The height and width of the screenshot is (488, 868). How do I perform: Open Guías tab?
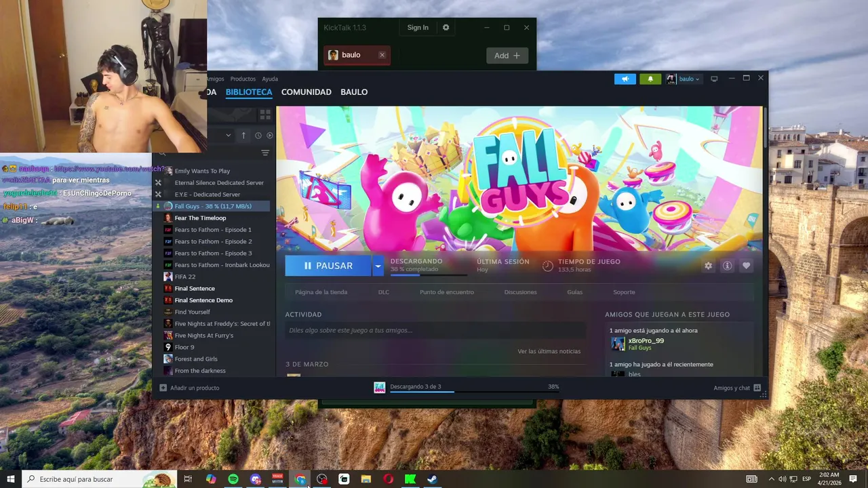click(575, 292)
